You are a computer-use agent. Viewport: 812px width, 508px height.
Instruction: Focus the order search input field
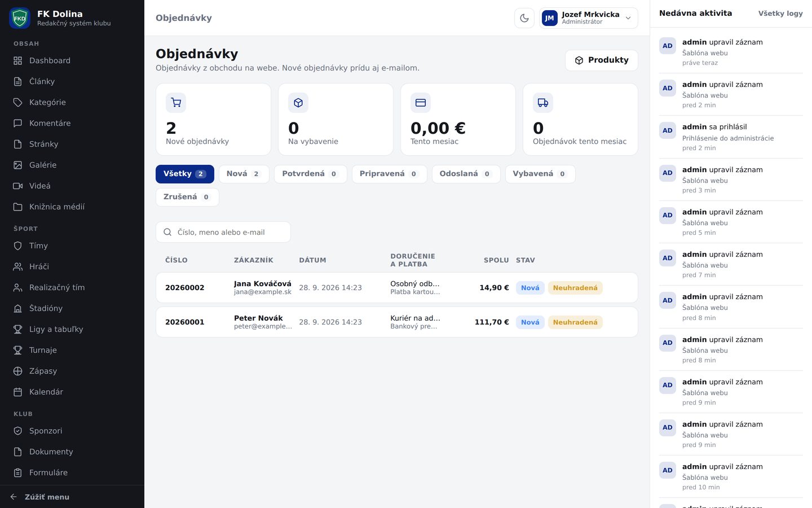tap(223, 232)
